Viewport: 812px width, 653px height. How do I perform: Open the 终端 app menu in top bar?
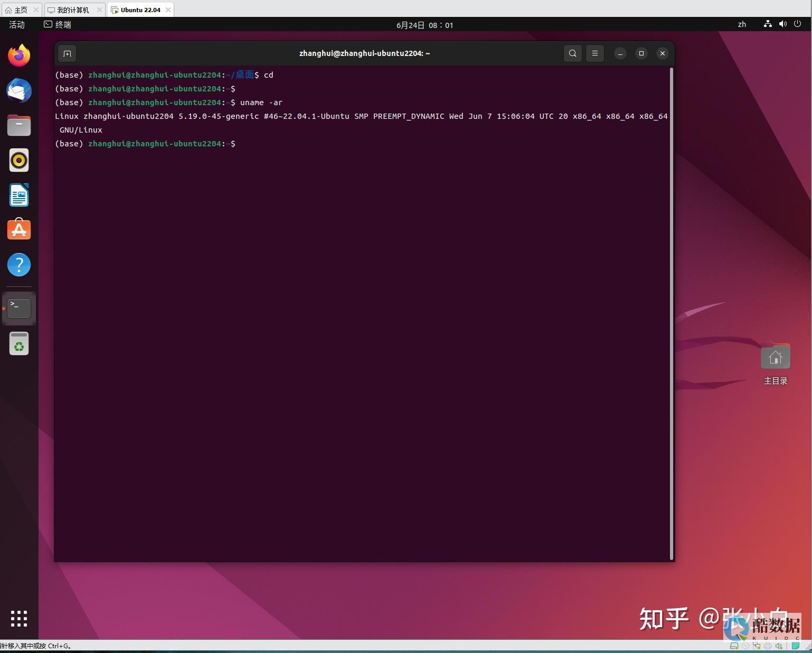[58, 24]
